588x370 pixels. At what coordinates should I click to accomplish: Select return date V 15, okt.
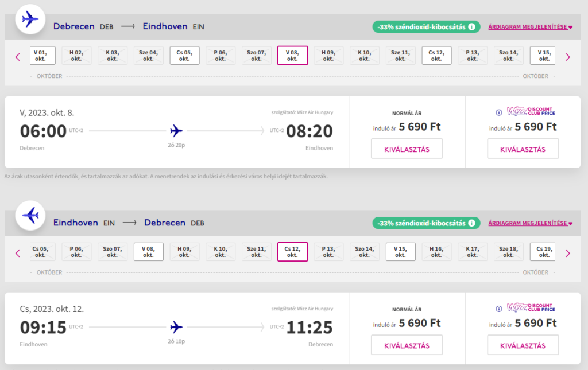(400, 252)
